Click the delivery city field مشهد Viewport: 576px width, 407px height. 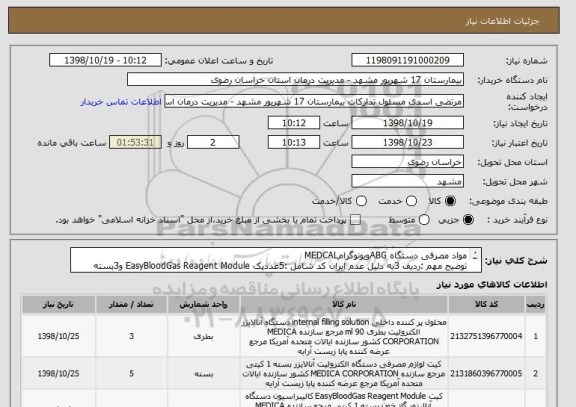(407, 181)
